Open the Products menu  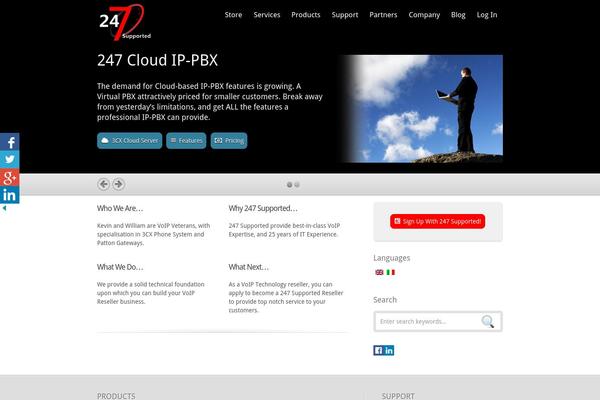tap(306, 15)
